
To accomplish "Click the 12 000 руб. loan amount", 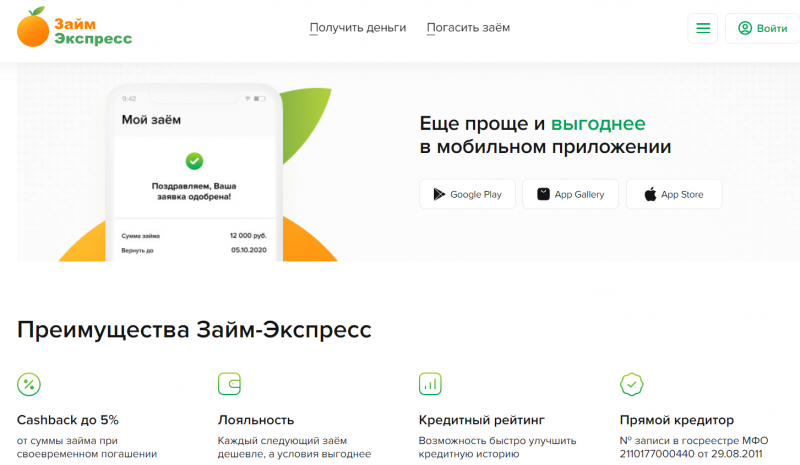I will tap(248, 235).
